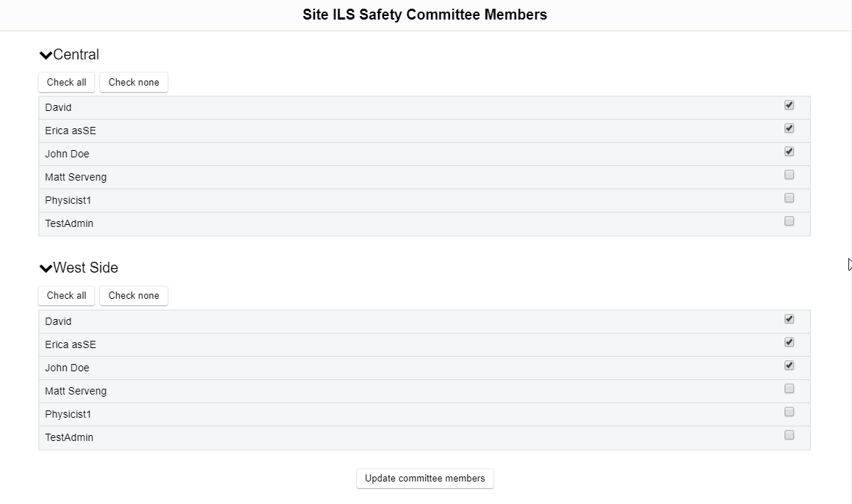Click Check all under Central

tap(66, 83)
